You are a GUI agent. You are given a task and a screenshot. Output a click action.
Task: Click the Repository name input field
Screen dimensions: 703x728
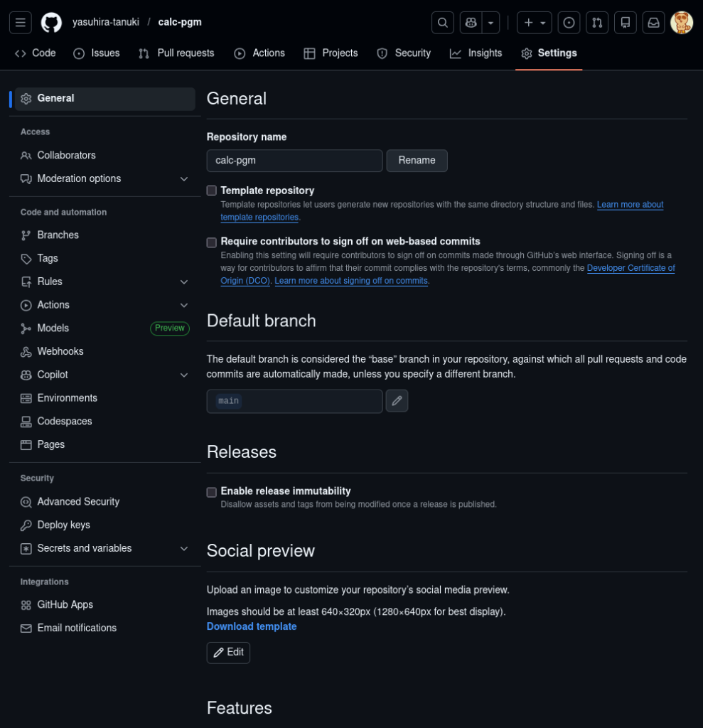pyautogui.click(x=294, y=161)
